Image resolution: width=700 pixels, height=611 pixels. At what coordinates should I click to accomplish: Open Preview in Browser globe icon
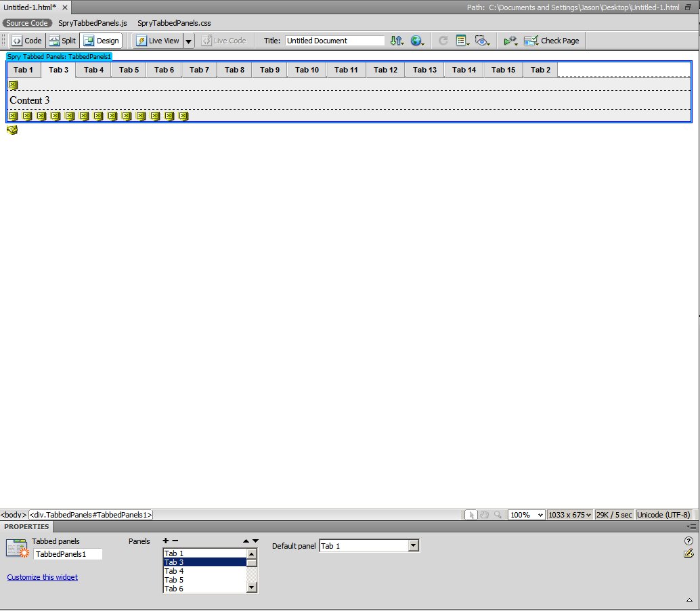[417, 41]
